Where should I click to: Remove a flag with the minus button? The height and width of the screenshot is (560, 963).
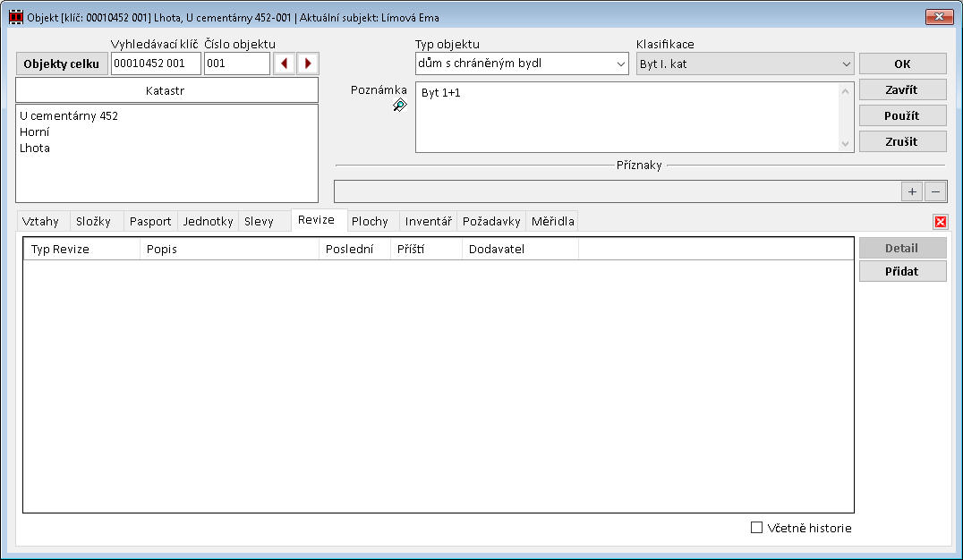[x=934, y=191]
